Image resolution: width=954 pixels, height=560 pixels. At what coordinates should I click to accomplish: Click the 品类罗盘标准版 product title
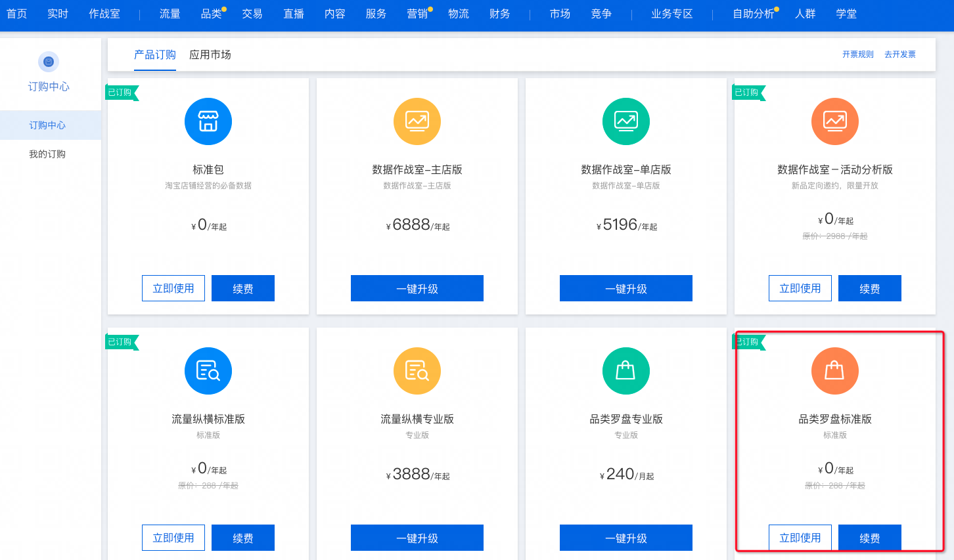(x=835, y=419)
